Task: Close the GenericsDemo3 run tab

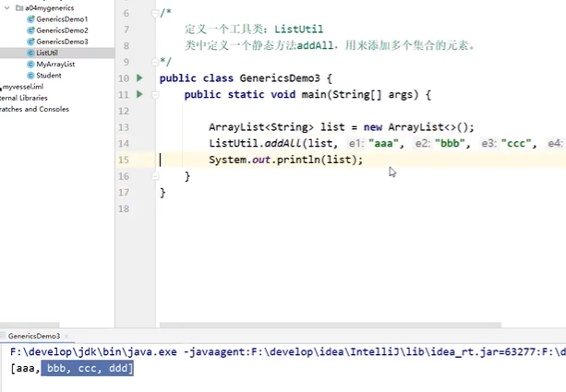Action: click(x=66, y=336)
